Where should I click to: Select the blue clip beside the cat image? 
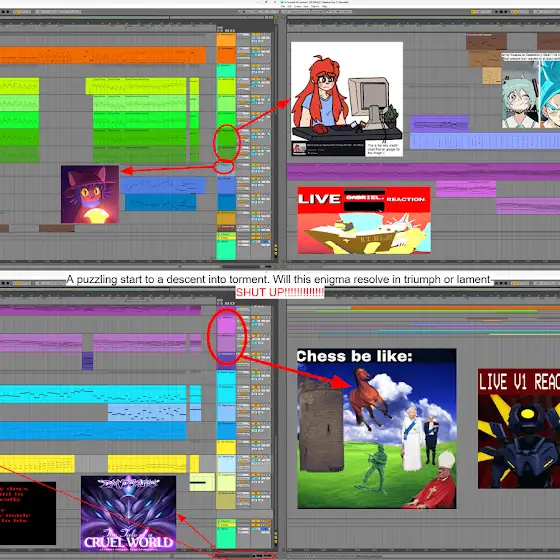click(163, 185)
